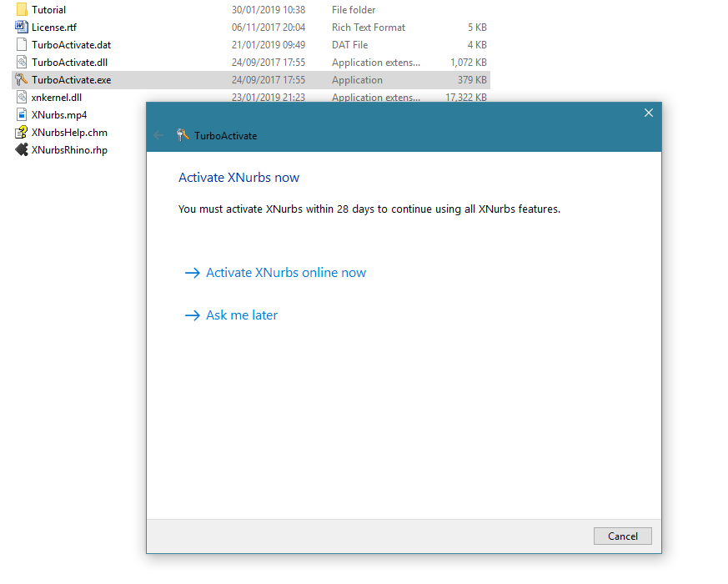
Task: Click the arrow beside Activate XNurbs online now
Action: tap(192, 273)
